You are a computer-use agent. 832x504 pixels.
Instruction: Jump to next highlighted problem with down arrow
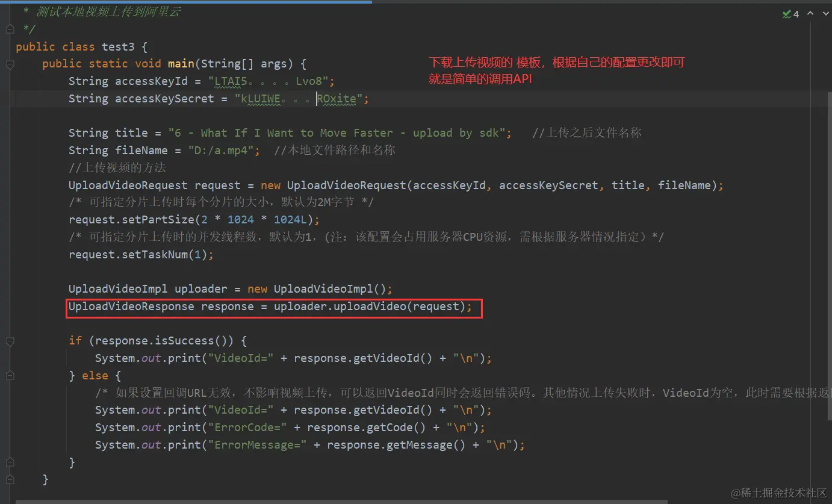(825, 13)
